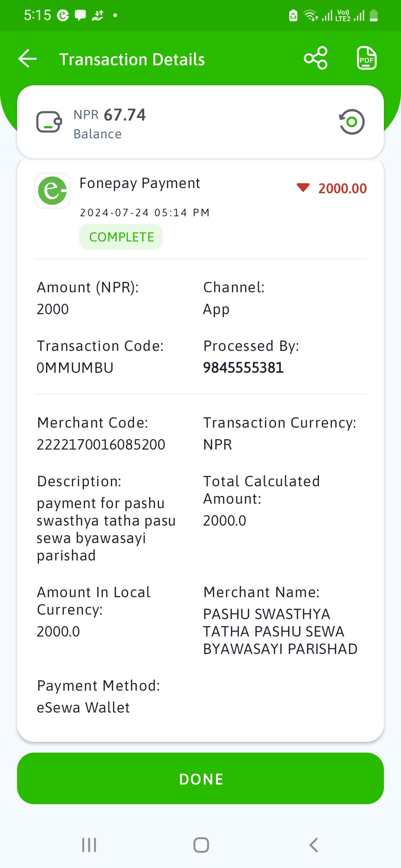Screen dimensions: 401x868
Task: Click the DONE button
Action: click(x=200, y=778)
